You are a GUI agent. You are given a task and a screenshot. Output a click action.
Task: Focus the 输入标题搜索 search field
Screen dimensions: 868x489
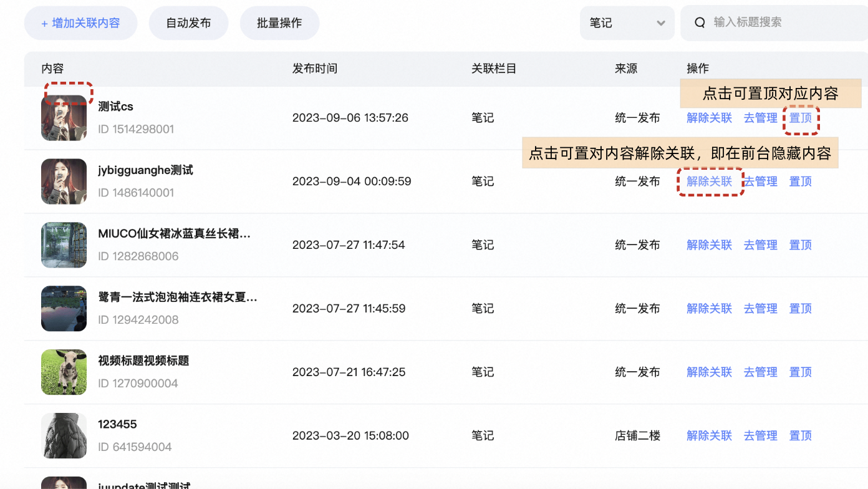click(x=774, y=23)
